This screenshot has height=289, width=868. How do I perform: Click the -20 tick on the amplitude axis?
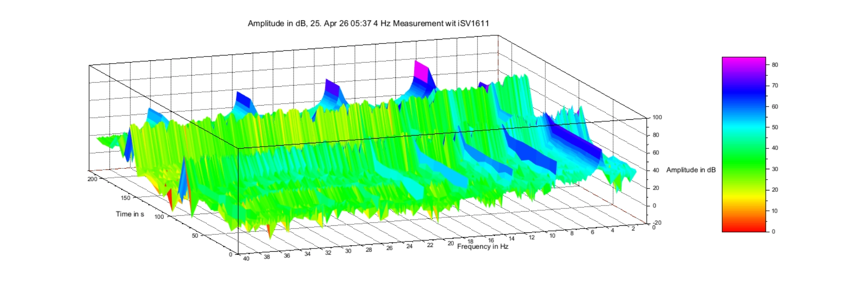657,223
